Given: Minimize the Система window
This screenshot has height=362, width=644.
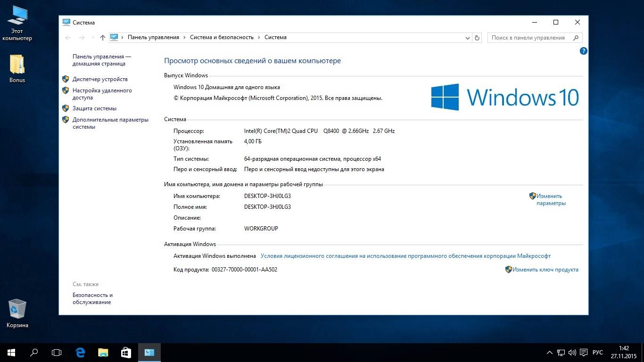Looking at the screenshot, I should [535, 22].
